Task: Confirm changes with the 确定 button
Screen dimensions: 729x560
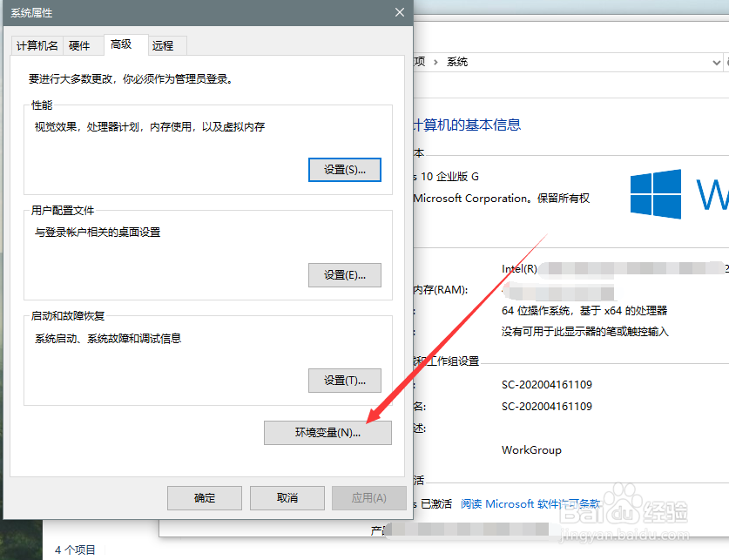Action: tap(204, 498)
